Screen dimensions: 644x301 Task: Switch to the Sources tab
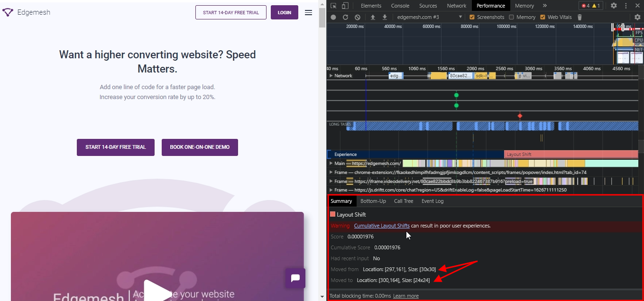pyautogui.click(x=428, y=6)
